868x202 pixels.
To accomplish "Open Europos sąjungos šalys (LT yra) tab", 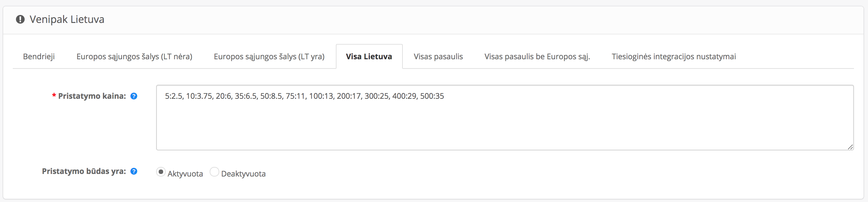I will pos(269,57).
